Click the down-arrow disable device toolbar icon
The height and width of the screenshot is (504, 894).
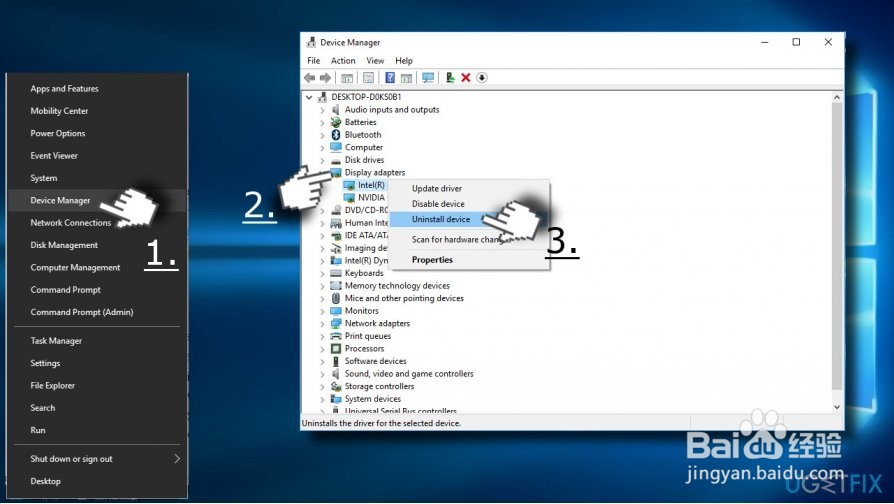482,78
